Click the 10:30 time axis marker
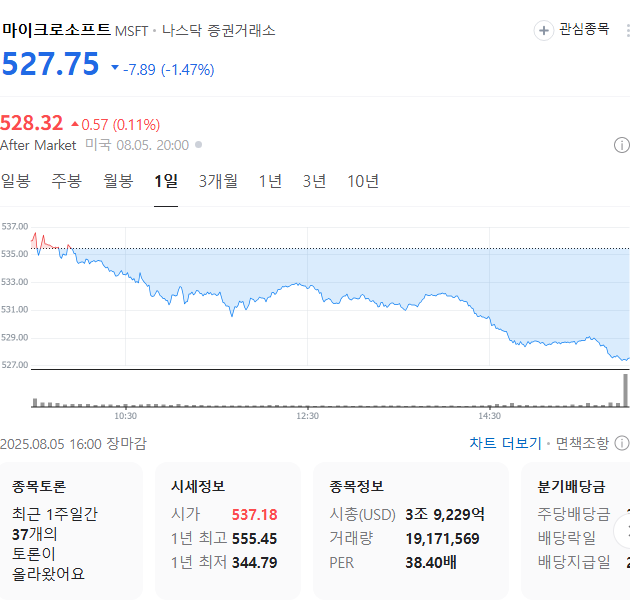 (x=125, y=416)
